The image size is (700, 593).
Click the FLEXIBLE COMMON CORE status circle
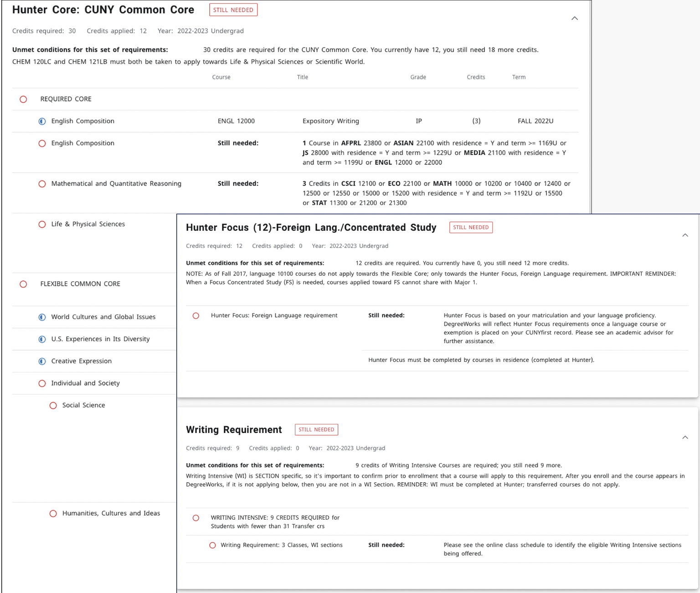tap(23, 284)
